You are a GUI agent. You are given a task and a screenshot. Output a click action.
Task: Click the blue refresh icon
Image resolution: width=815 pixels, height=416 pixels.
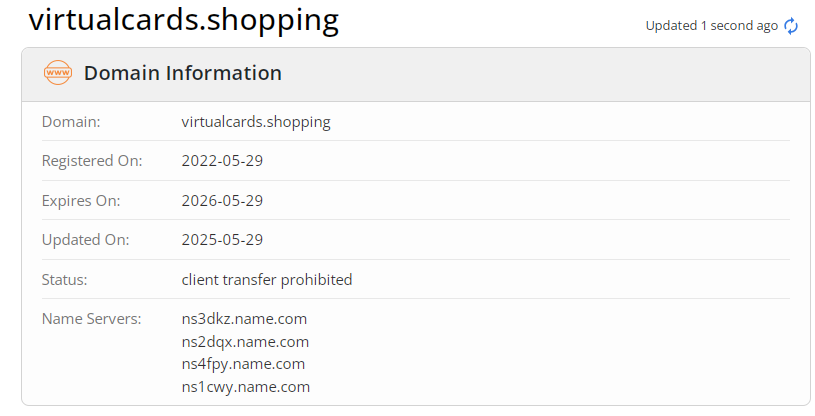coord(791,26)
